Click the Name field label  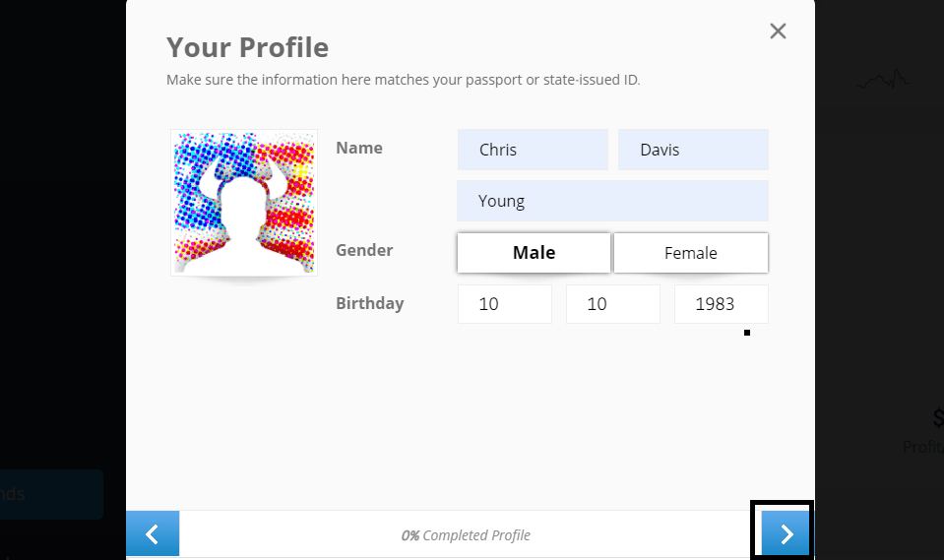(359, 148)
